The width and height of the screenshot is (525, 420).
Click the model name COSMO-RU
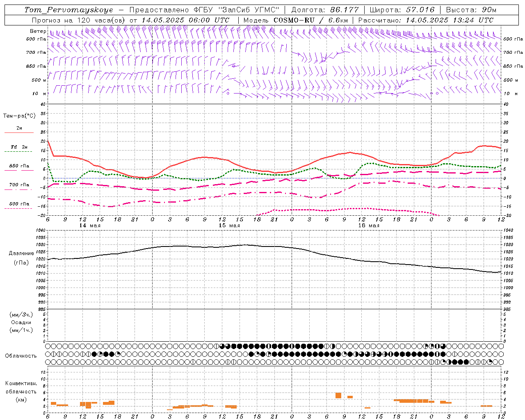point(294,20)
